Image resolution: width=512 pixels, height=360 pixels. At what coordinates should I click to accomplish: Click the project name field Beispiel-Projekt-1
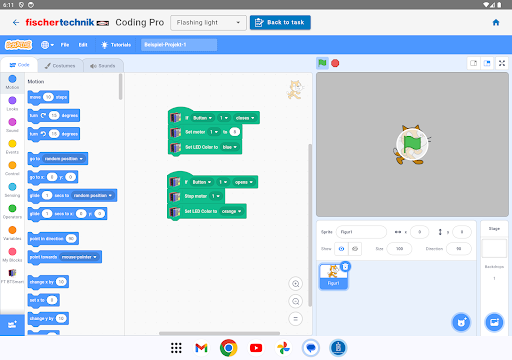pos(179,45)
